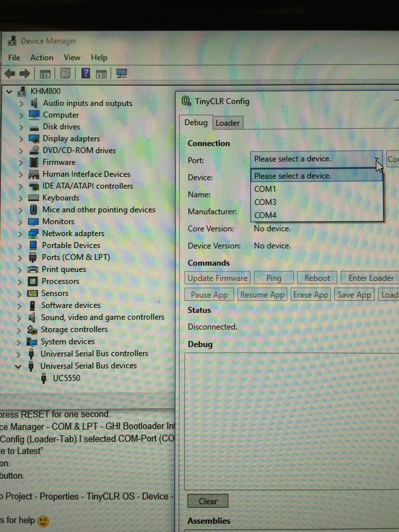Select the IDE ATA/ATAPI controllers item
Screen dimensions: 399x532
click(88, 186)
